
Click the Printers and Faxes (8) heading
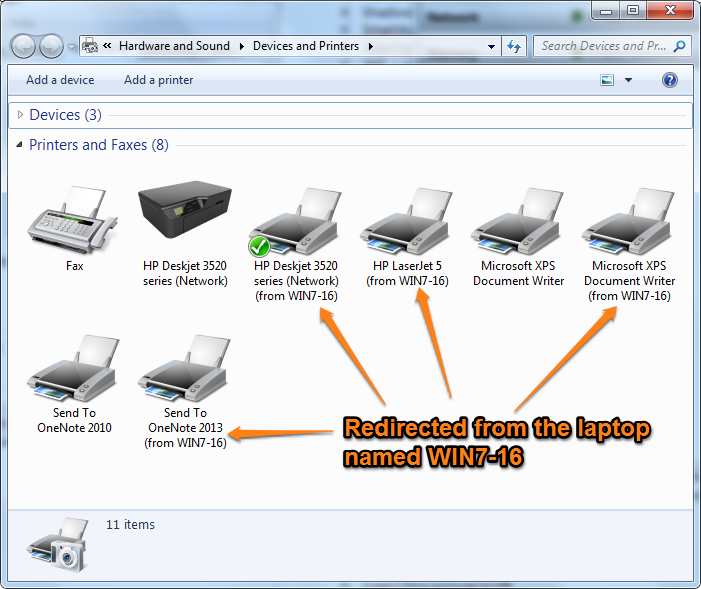click(99, 144)
